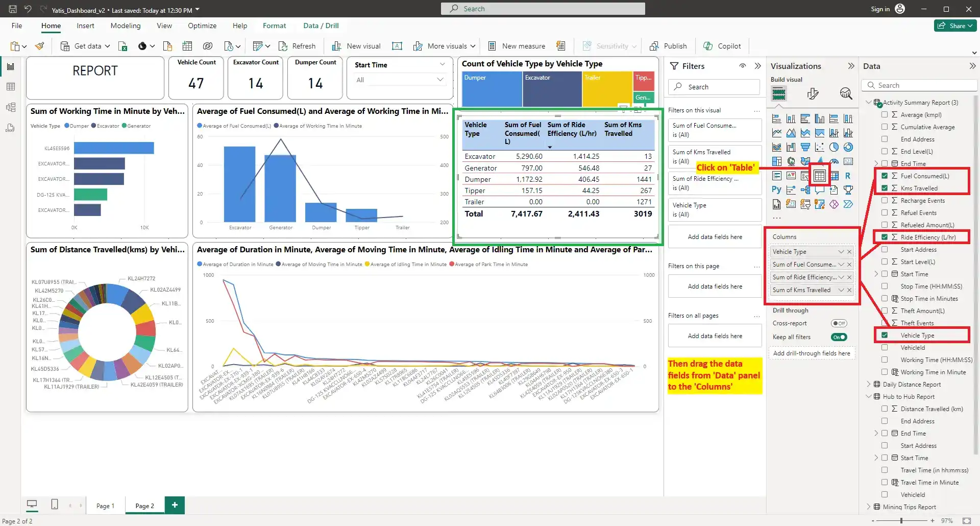
Task: Switch to Table view in left sidebar
Action: tap(11, 87)
